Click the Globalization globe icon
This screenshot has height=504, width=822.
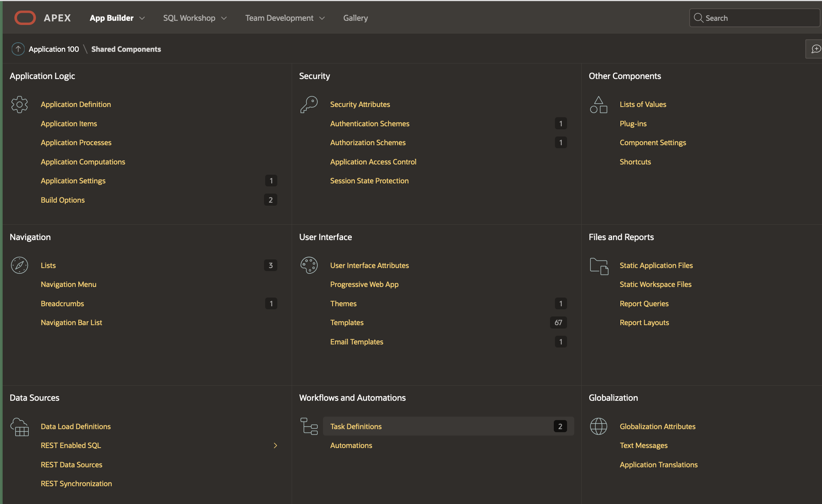(598, 426)
